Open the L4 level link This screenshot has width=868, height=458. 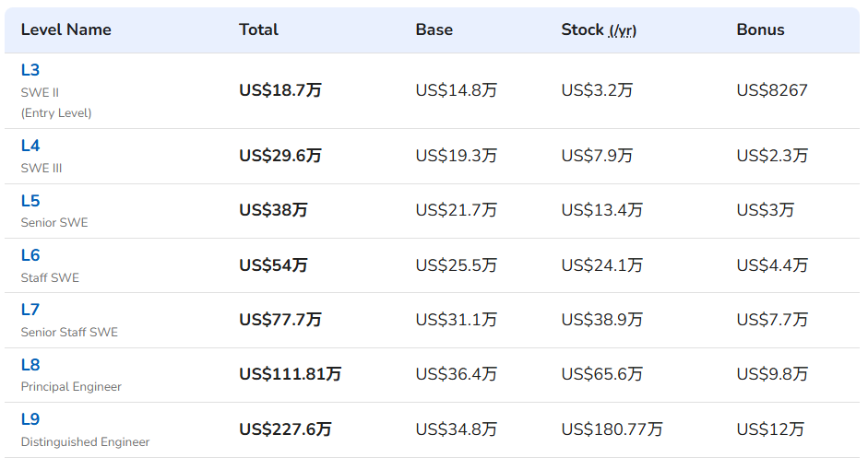pyautogui.click(x=30, y=146)
